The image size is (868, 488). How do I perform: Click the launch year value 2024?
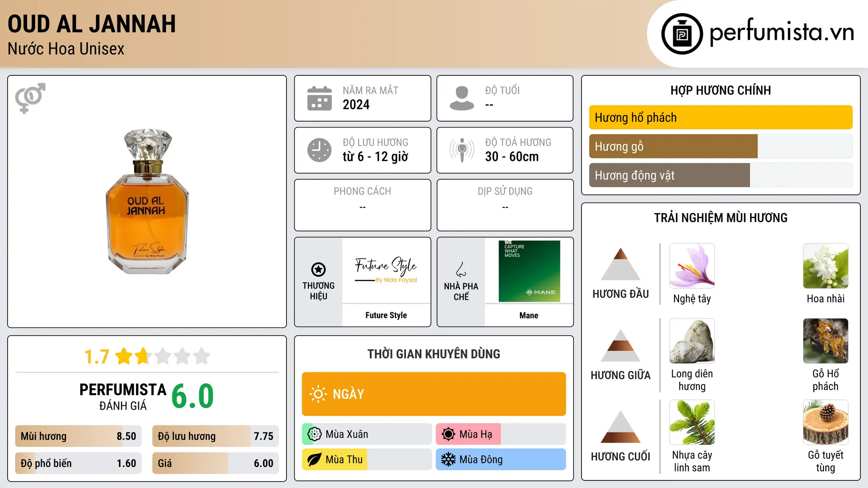click(x=356, y=105)
